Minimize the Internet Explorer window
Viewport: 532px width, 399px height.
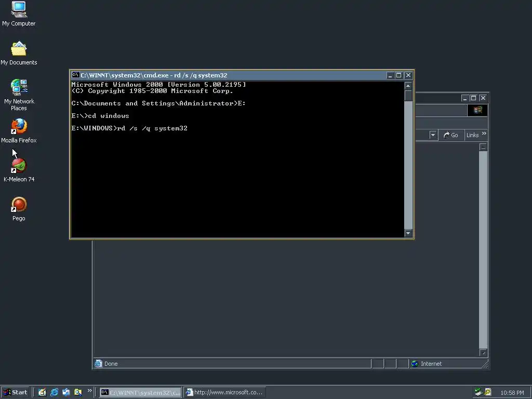pyautogui.click(x=465, y=98)
